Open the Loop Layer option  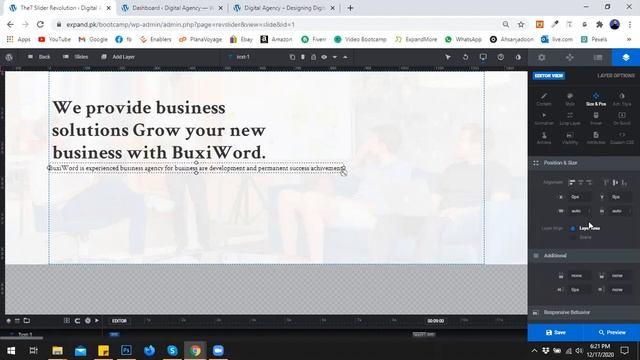point(570,119)
